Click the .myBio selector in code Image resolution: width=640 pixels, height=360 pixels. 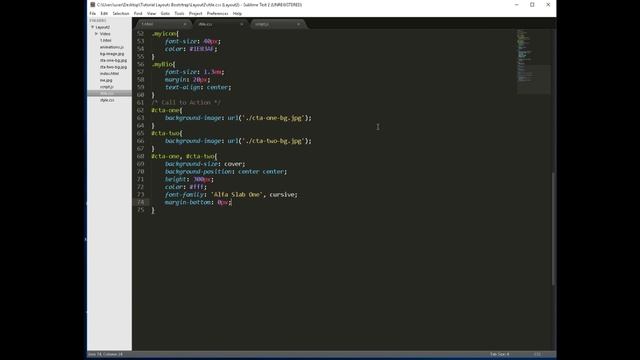pyautogui.click(x=163, y=64)
